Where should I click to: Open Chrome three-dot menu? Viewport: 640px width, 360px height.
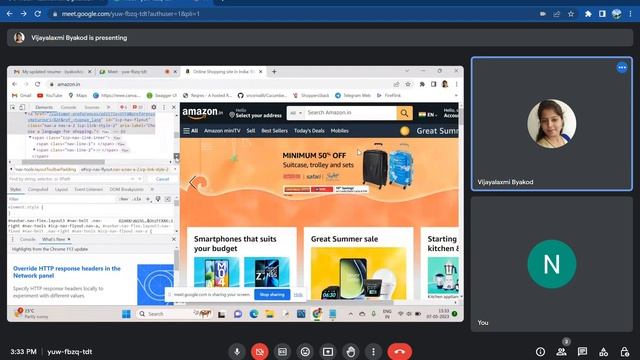coord(631,14)
